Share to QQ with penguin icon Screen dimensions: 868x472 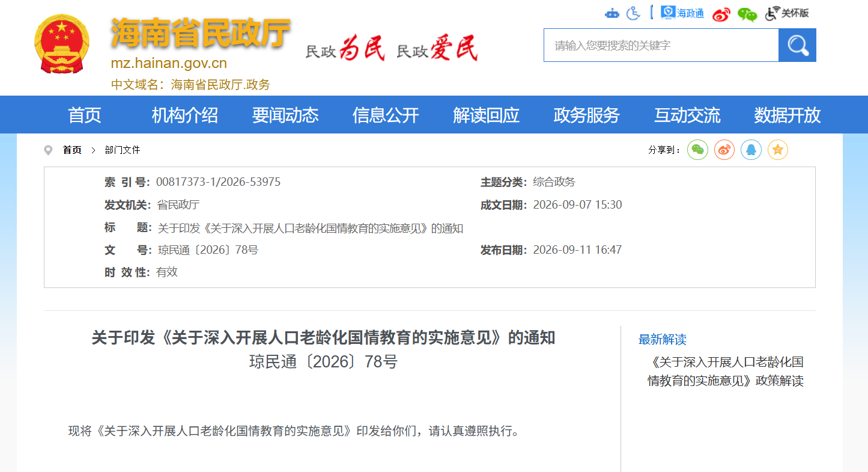[751, 150]
